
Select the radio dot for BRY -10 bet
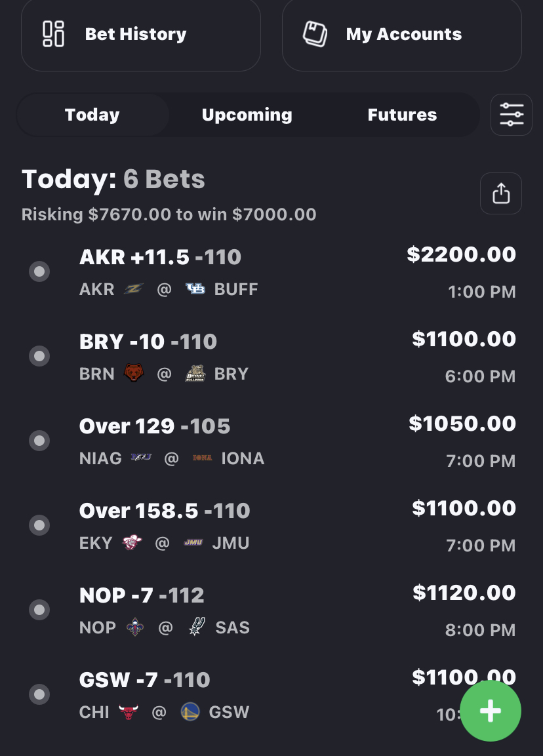tap(39, 355)
